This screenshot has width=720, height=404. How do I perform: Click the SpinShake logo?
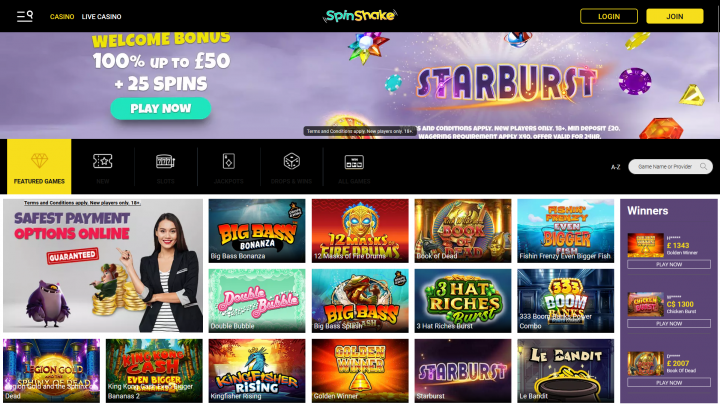click(x=360, y=16)
